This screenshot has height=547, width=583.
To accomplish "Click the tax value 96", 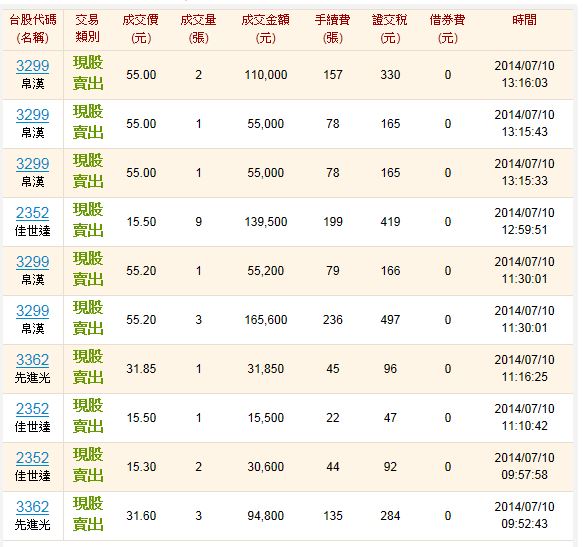I will [x=390, y=369].
